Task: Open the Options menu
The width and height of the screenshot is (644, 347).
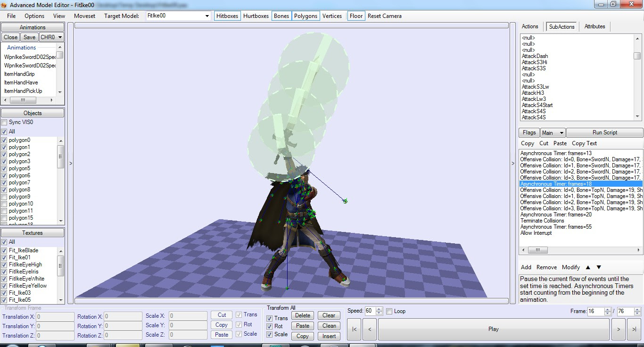Action: [34, 16]
